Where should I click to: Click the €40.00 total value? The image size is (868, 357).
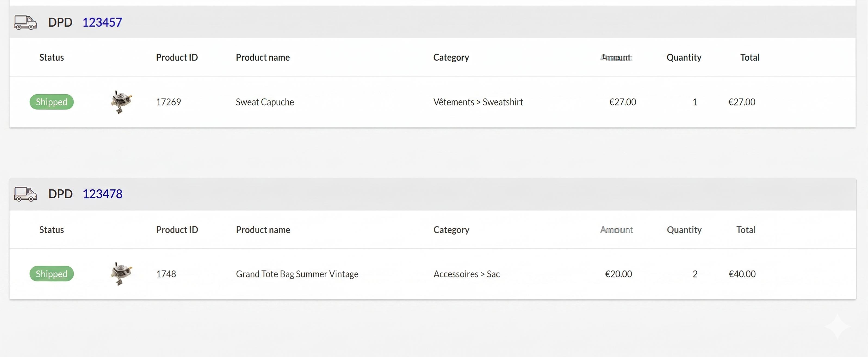click(x=742, y=274)
